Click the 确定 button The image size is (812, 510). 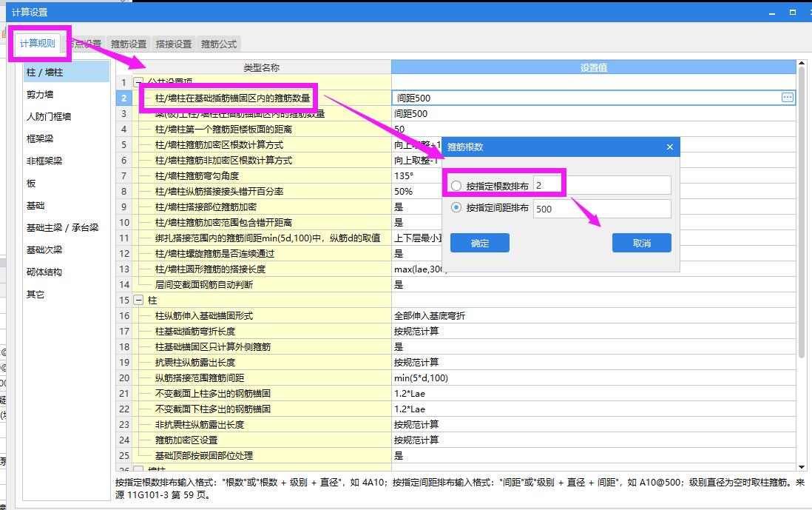tap(479, 243)
